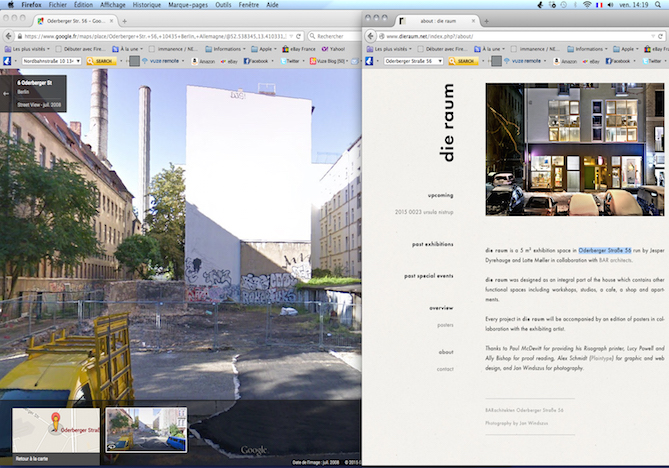Screen dimensions: 669x468
Task: Open Facebook bookmark in Google Maps window
Action: [x=256, y=61]
